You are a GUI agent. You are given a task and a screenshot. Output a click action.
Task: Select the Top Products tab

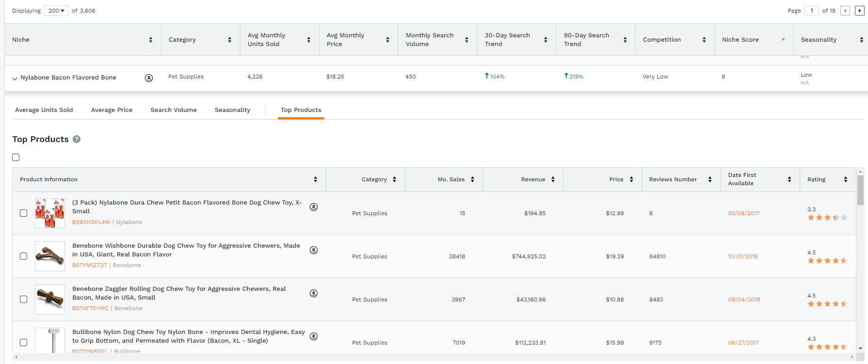pyautogui.click(x=301, y=110)
